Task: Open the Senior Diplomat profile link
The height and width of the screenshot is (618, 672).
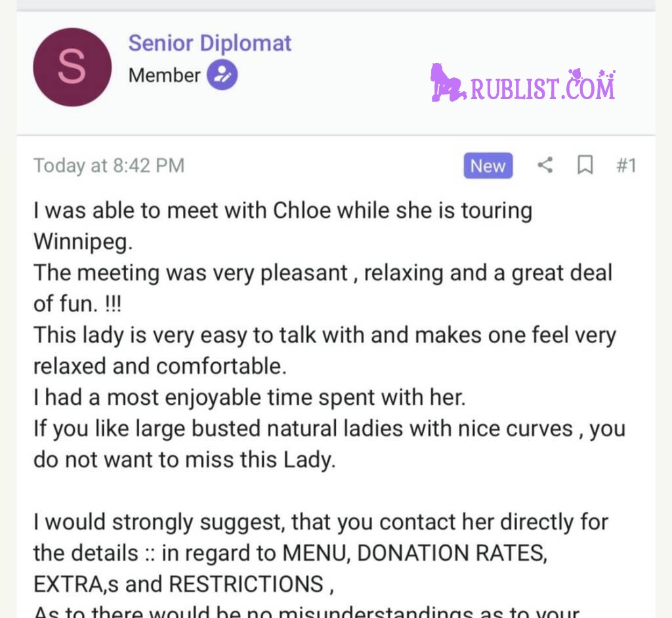Action: [x=209, y=43]
